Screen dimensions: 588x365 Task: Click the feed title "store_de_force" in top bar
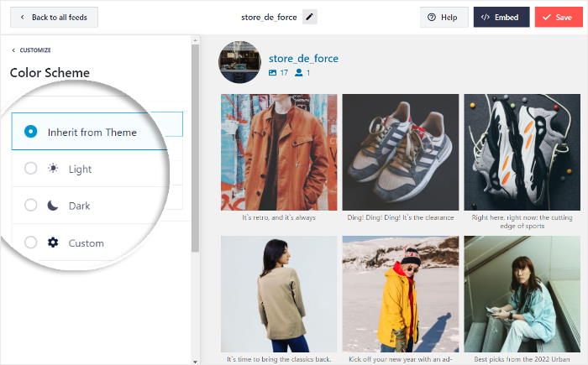coord(269,18)
